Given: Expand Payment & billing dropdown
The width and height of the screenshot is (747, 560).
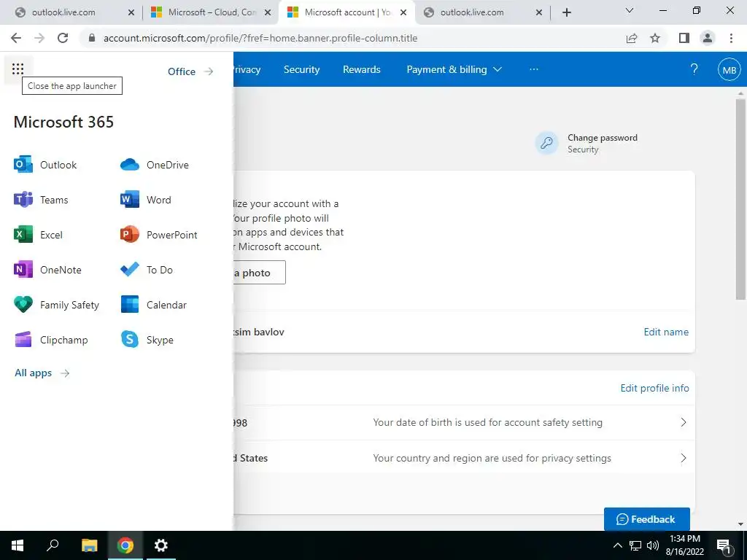Looking at the screenshot, I should 454,69.
